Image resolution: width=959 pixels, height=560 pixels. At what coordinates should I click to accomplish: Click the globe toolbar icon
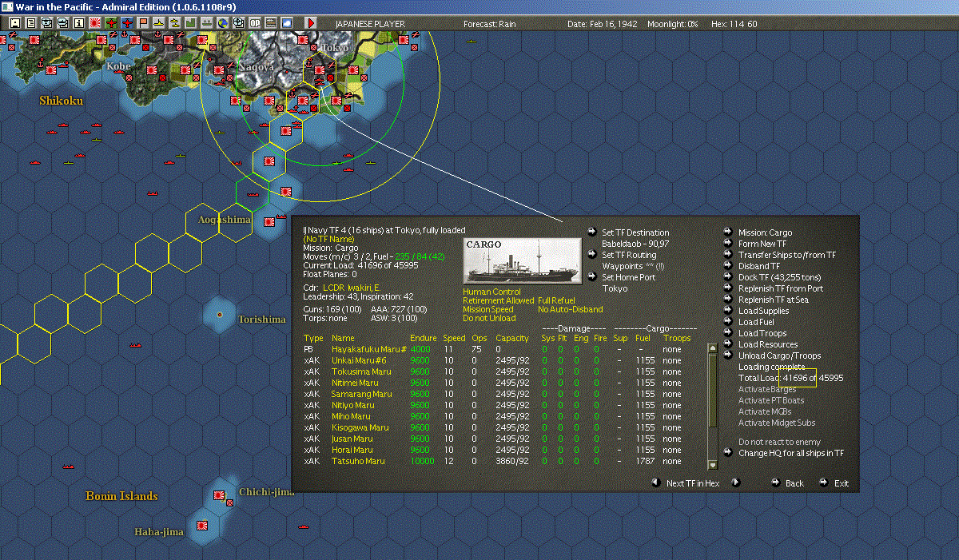(222, 23)
